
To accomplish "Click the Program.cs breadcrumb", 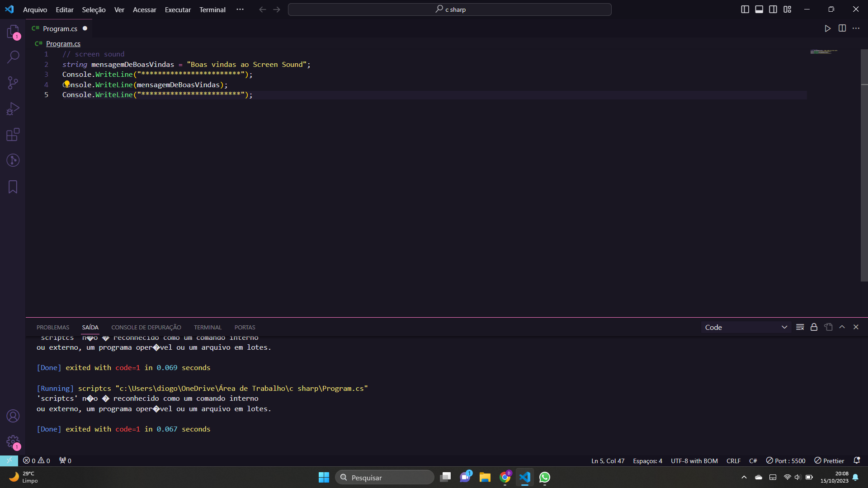I will (63, 43).
